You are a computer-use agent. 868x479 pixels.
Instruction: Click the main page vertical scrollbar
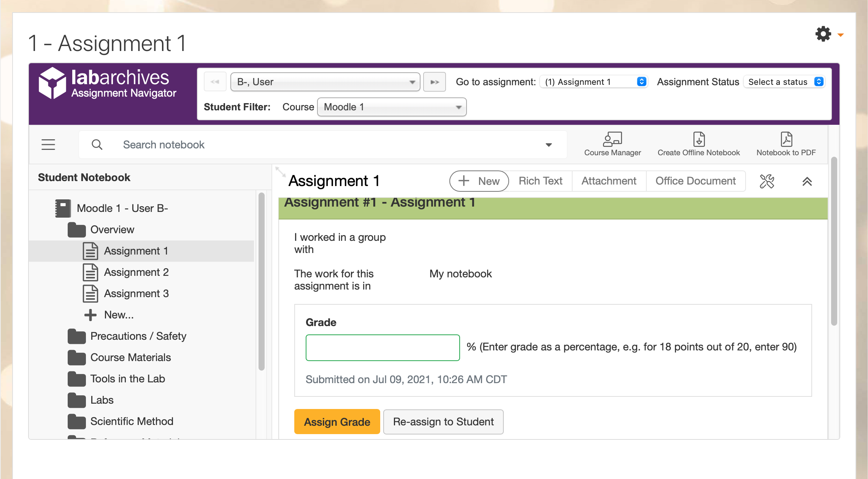pyautogui.click(x=834, y=241)
